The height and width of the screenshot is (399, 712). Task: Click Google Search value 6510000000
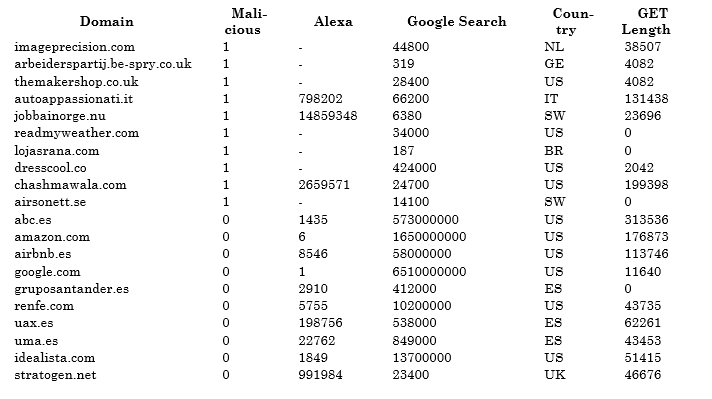tap(429, 271)
